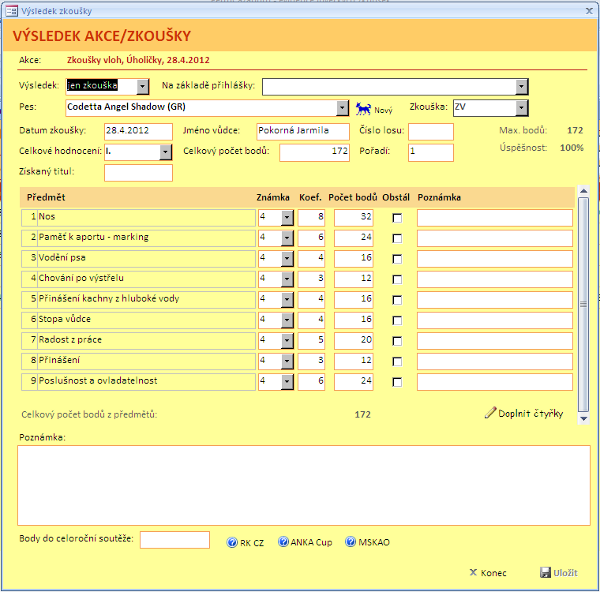This screenshot has height=592, width=600.
Task: Click the subjects list scrollbar down arrow
Action: pos(584,419)
